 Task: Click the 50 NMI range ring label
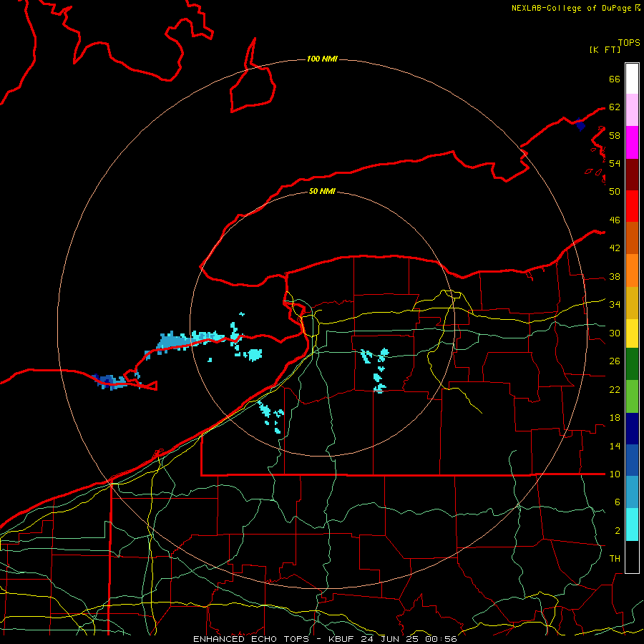(x=322, y=191)
